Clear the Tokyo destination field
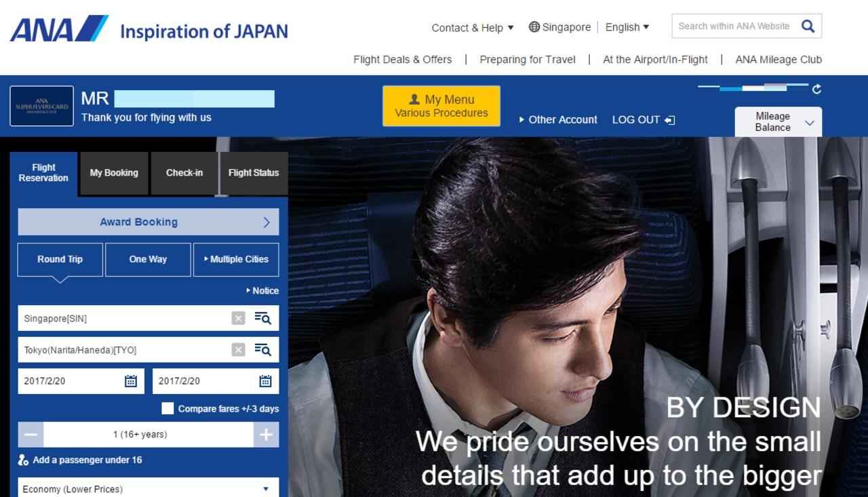 [238, 350]
